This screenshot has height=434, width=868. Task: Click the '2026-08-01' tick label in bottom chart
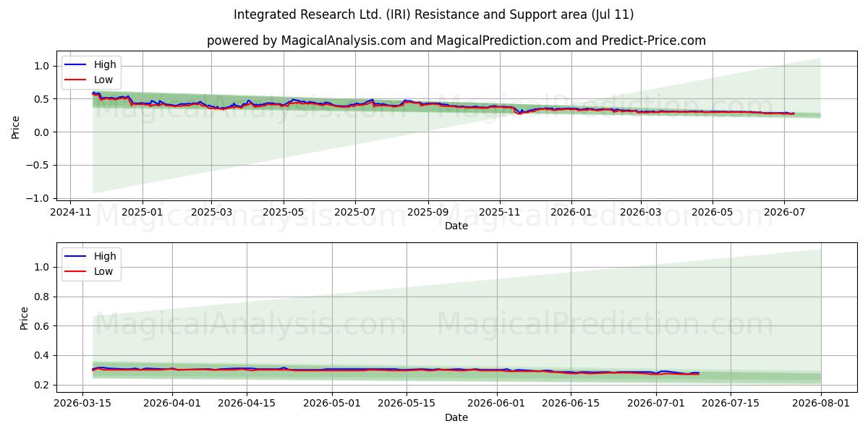821,404
